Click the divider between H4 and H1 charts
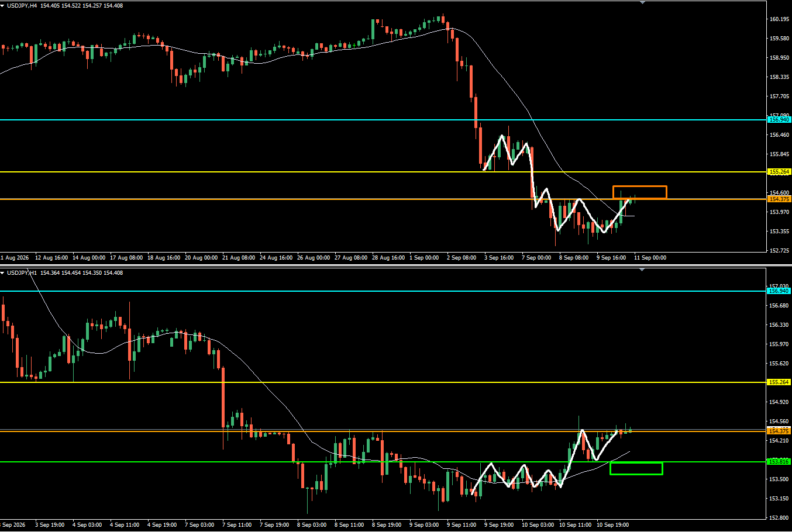The image size is (792, 532). [x=396, y=265]
